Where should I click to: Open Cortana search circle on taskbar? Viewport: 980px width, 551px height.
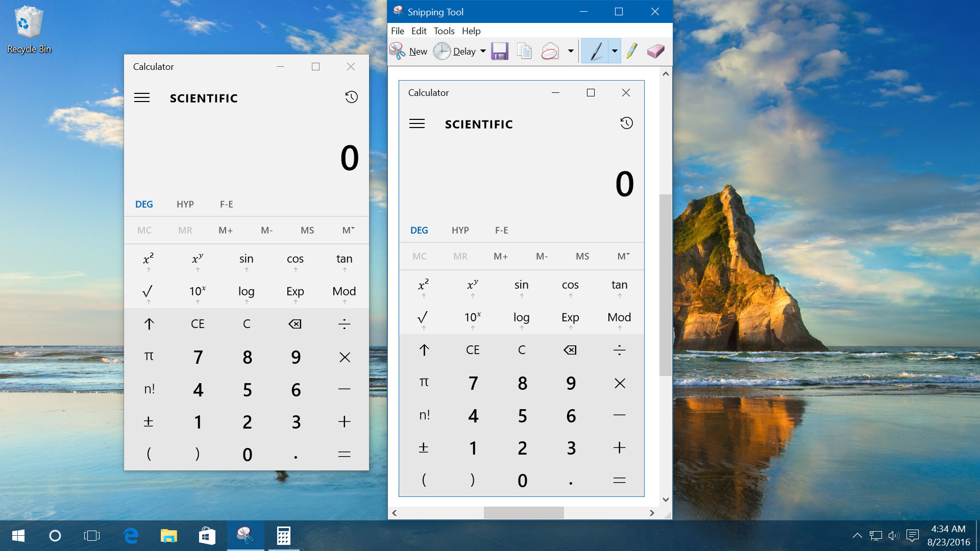click(55, 536)
